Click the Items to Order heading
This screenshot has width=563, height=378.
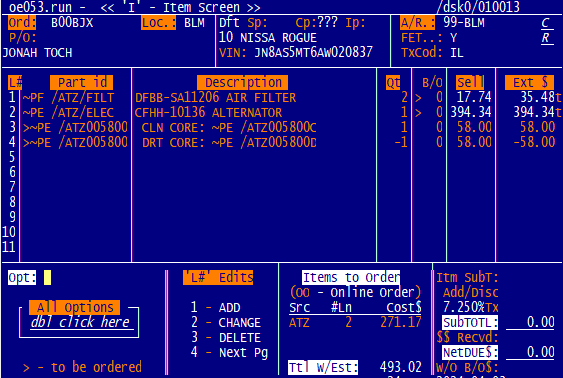pos(351,277)
